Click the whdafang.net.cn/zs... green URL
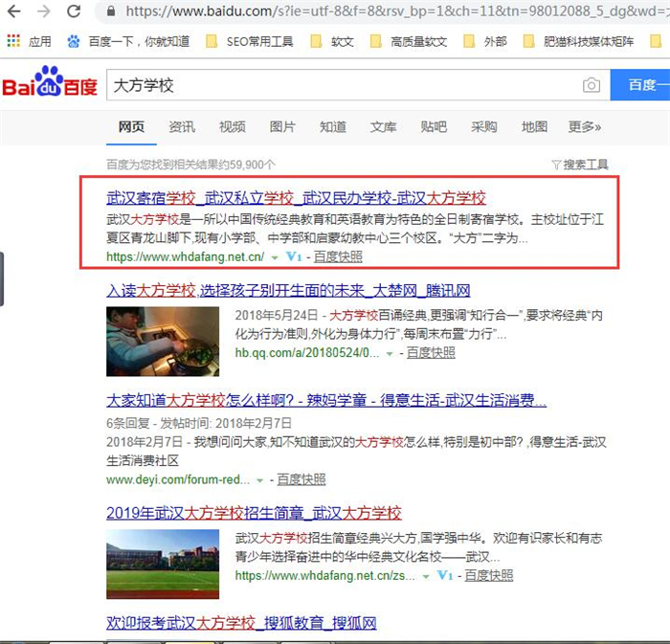The height and width of the screenshot is (644, 670). click(324, 576)
